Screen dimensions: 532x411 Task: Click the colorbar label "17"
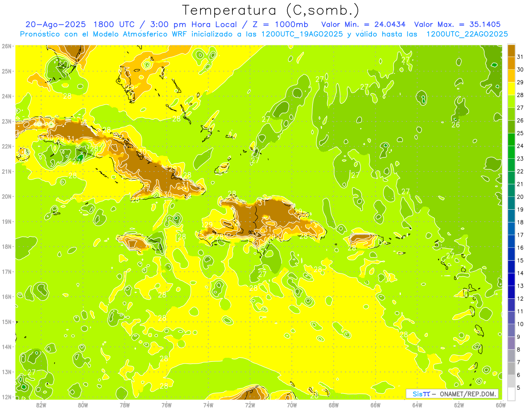coord(520,235)
